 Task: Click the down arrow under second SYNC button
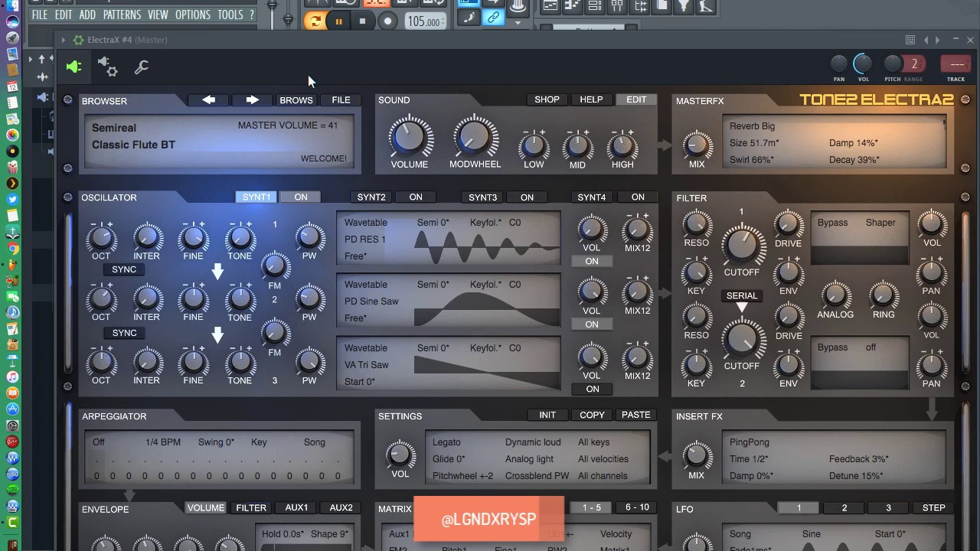(x=217, y=334)
